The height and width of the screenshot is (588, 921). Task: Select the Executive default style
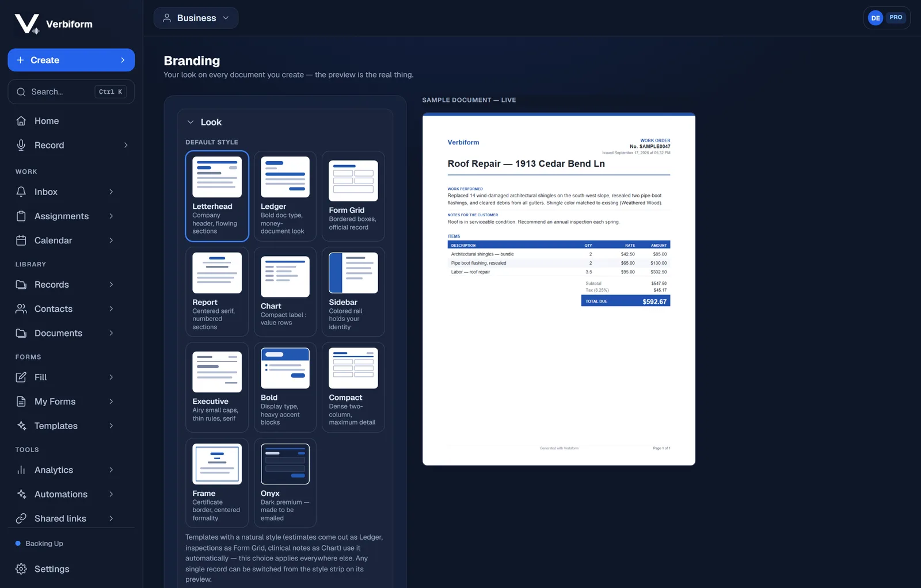pyautogui.click(x=217, y=387)
